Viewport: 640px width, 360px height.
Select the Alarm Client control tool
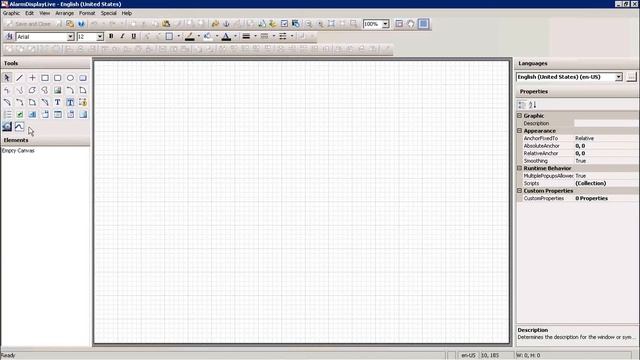click(7, 127)
